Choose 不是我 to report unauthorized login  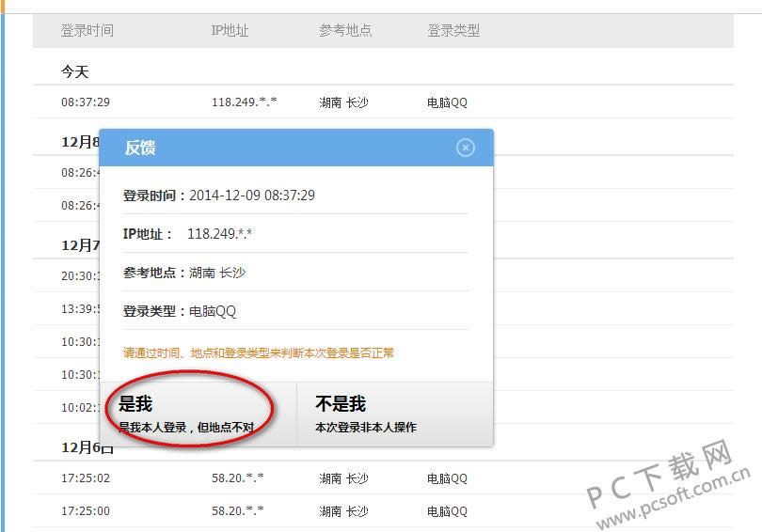pyautogui.click(x=394, y=415)
